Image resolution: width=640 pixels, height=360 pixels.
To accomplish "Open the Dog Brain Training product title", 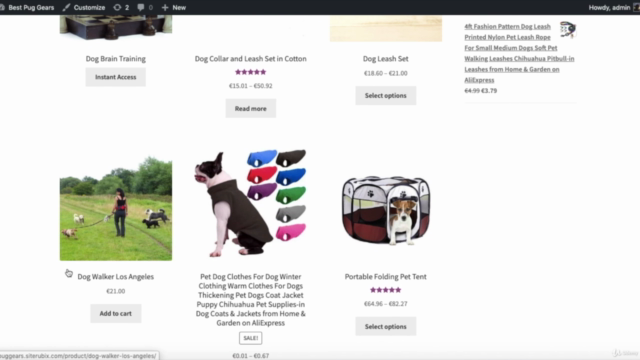I will (116, 59).
